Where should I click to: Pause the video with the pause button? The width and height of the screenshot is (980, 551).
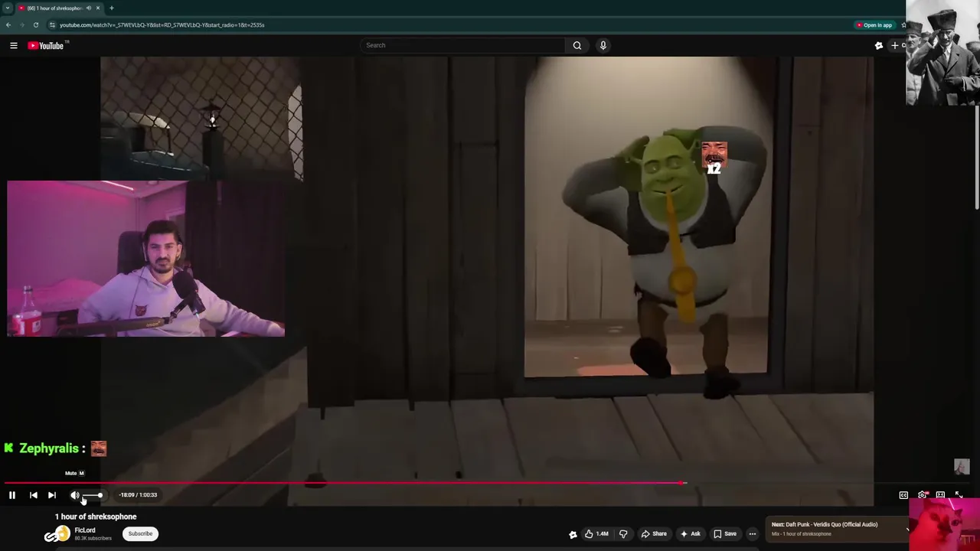[12, 495]
